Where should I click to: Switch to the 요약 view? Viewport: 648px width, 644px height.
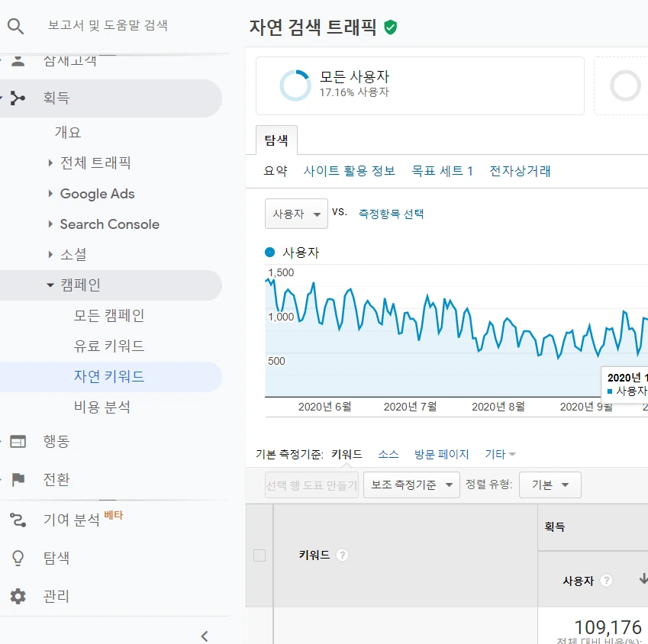pos(276,171)
